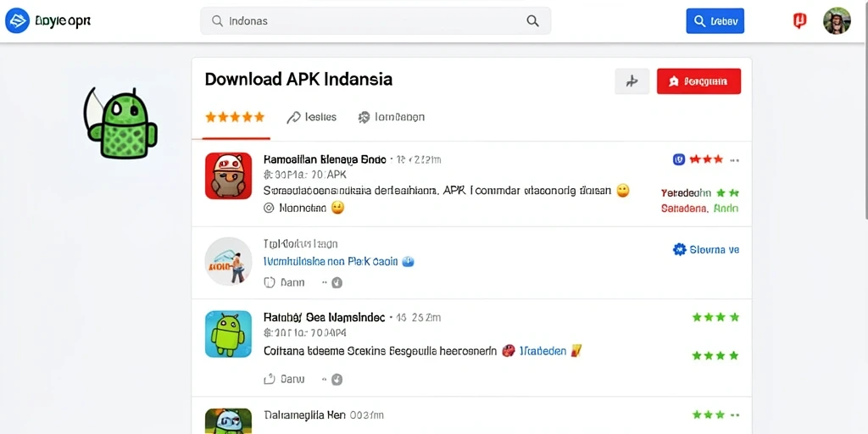The width and height of the screenshot is (868, 434).
Task: Click the Yeredechn label with green stars
Action: pos(699,192)
